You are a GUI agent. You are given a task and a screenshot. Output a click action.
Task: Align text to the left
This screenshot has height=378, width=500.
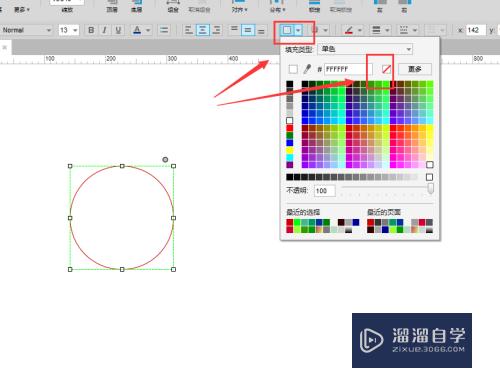[x=189, y=30]
